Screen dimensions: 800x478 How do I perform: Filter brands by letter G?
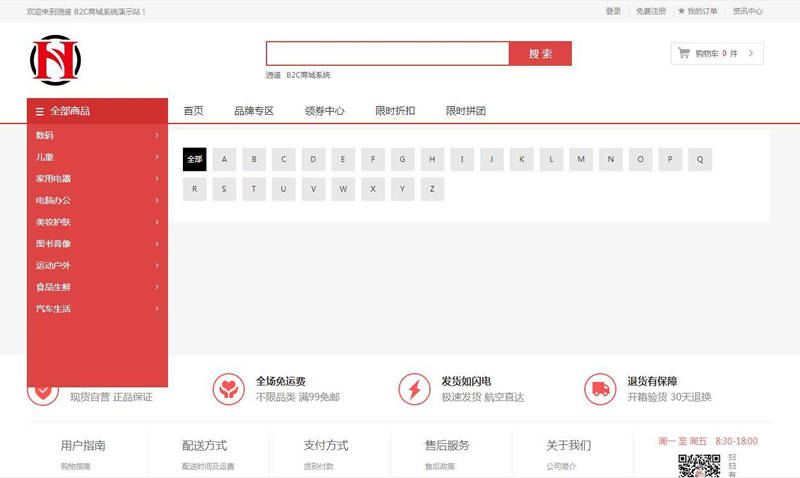tap(403, 159)
